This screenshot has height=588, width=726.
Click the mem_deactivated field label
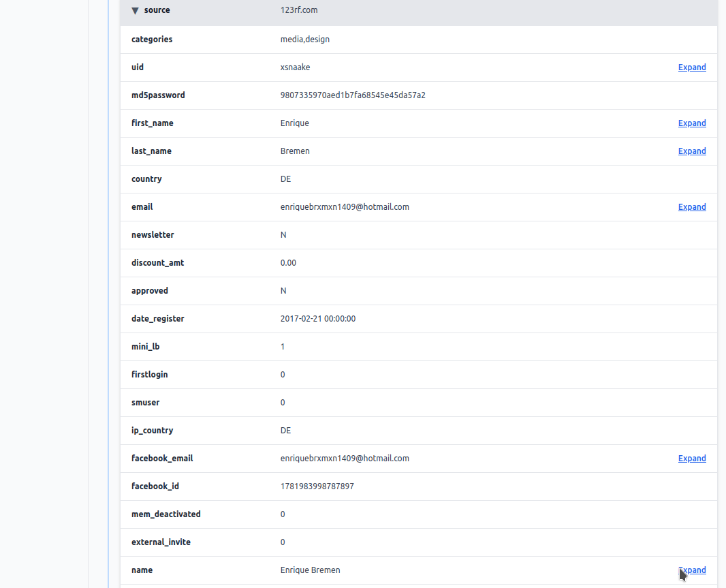(165, 514)
